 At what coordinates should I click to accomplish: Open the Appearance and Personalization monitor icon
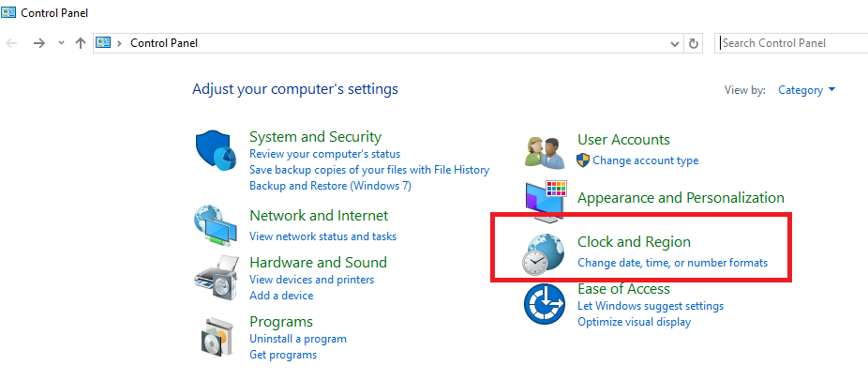(x=546, y=198)
